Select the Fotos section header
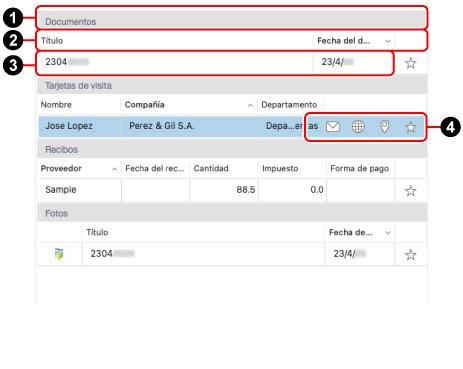Screen dimensions: 463x369 232,213
